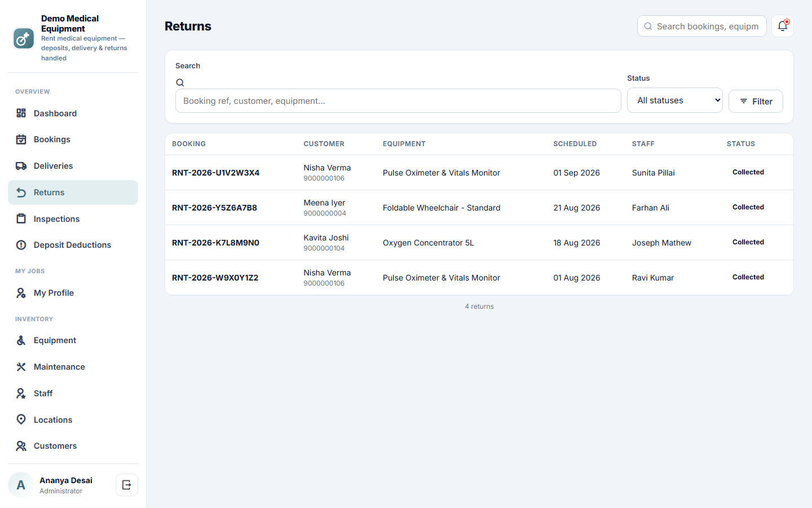Open Deposit Deductions page
Viewport: 812px width, 508px height.
[73, 245]
